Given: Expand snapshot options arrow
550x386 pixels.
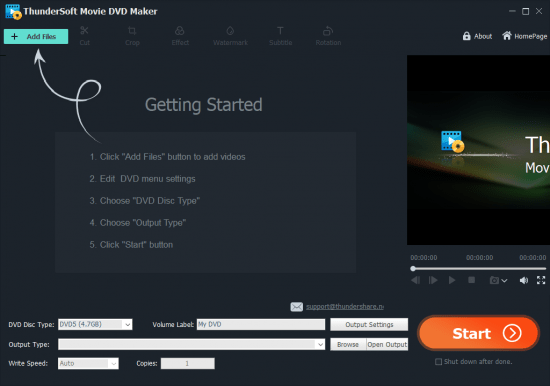Looking at the screenshot, I should tap(504, 280).
